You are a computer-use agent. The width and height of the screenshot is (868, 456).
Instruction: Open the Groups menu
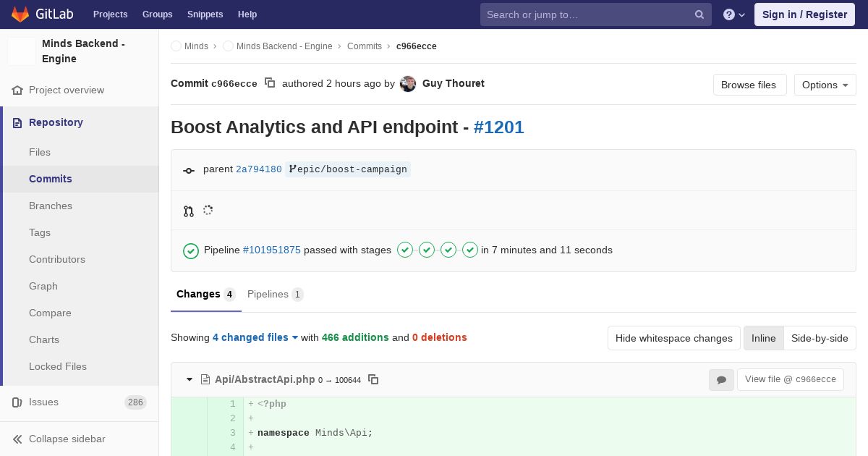point(157,14)
